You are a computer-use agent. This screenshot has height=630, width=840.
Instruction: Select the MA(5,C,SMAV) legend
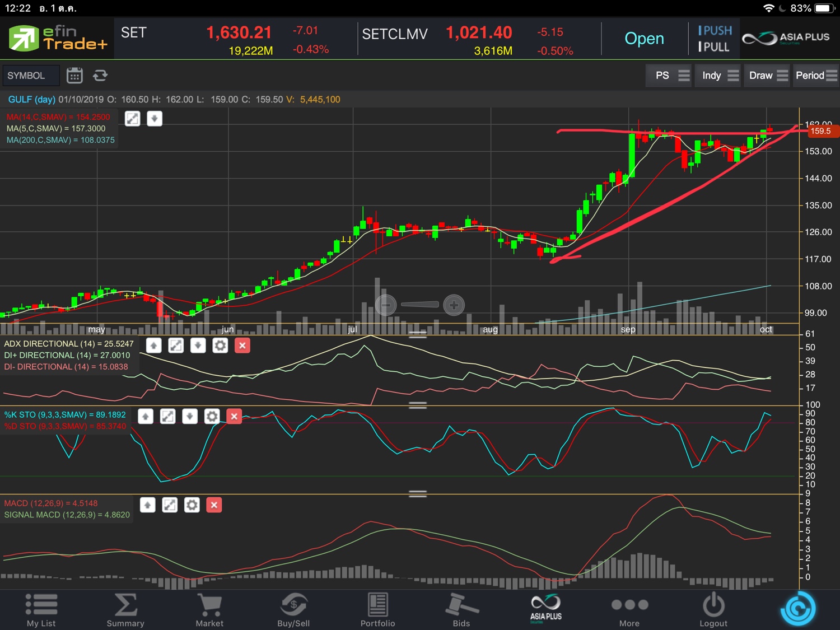click(x=56, y=128)
